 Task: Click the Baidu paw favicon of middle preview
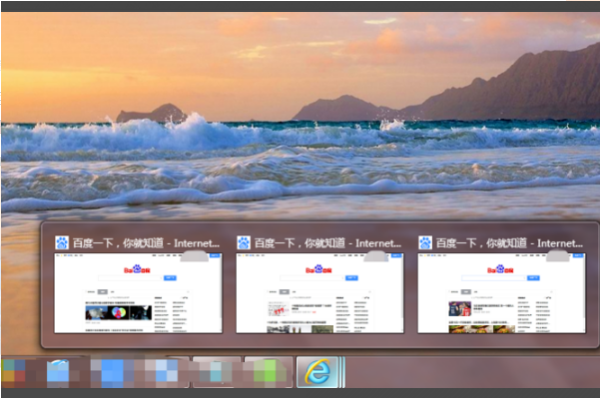coord(243,243)
